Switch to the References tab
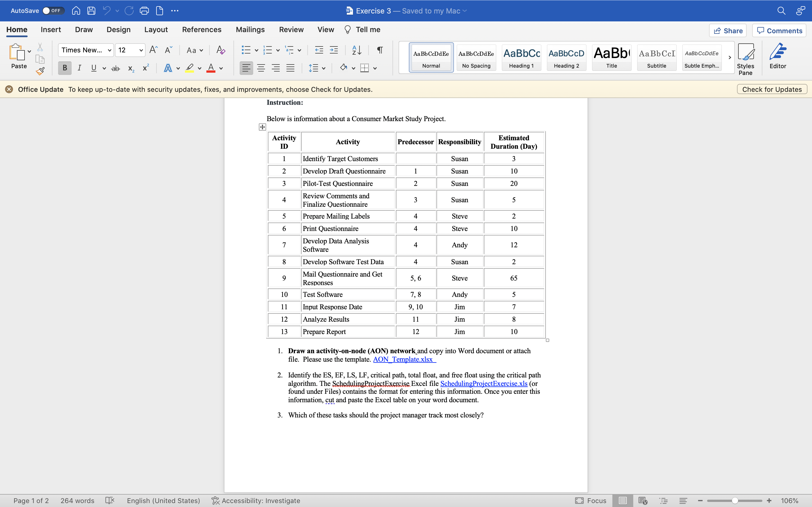 202,30
